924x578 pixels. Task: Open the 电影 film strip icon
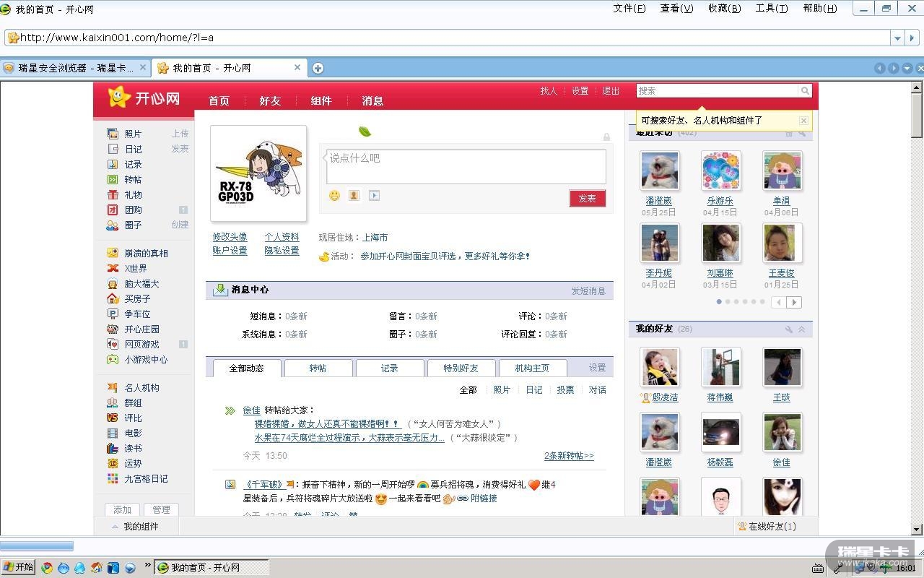[x=113, y=433]
